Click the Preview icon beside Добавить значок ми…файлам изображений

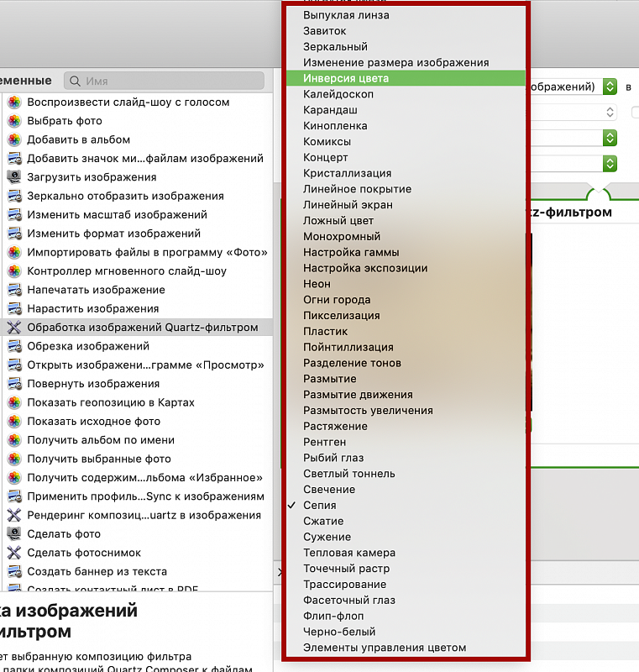pyautogui.click(x=14, y=159)
